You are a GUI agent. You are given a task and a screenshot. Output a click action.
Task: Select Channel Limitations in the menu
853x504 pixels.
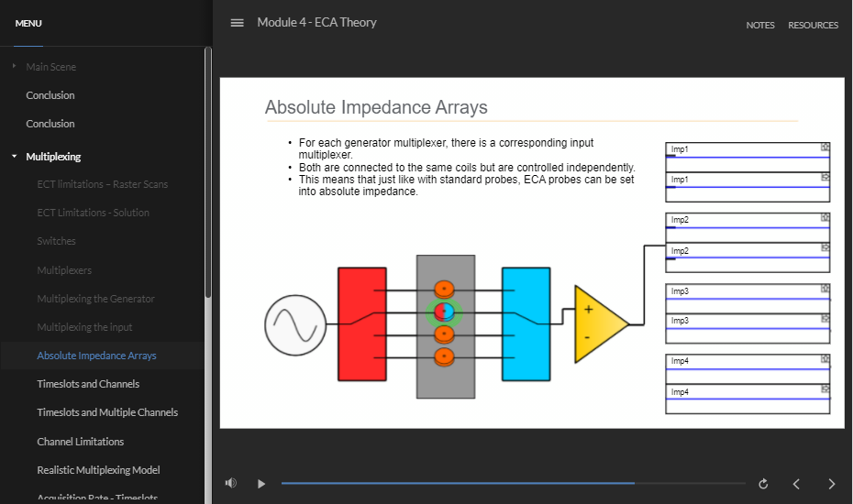[x=80, y=442]
